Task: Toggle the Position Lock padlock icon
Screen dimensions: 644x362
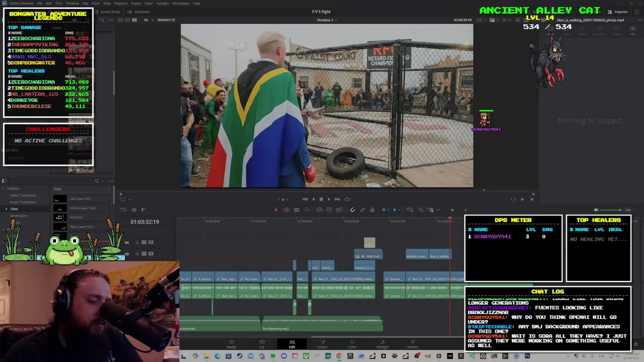Action: (x=372, y=210)
